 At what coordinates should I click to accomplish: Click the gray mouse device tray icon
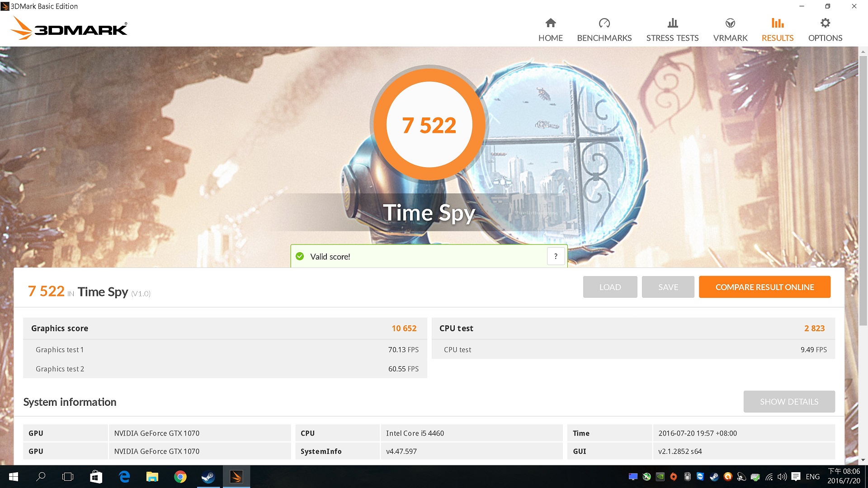(687, 477)
